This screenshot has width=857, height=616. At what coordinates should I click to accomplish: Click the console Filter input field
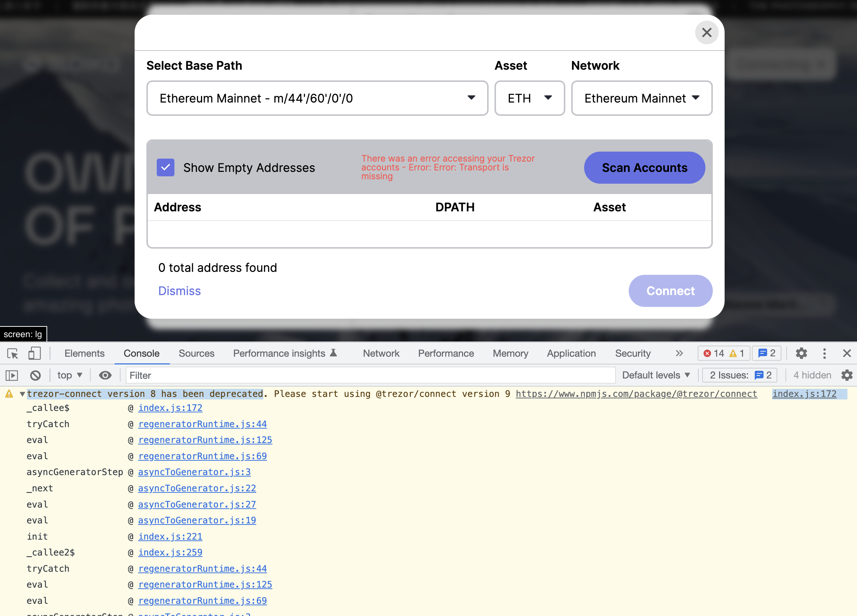[x=370, y=375]
